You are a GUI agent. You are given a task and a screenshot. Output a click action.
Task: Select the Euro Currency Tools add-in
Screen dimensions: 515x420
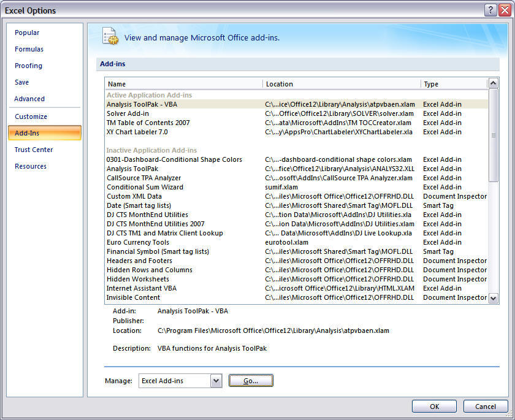[137, 242]
